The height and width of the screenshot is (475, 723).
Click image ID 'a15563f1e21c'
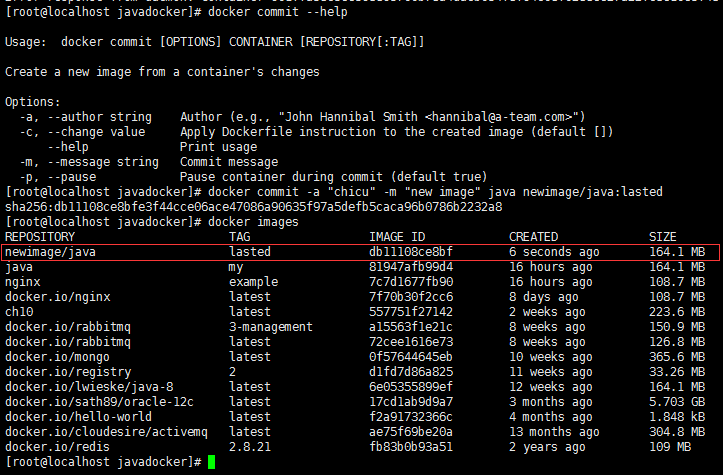pos(411,327)
